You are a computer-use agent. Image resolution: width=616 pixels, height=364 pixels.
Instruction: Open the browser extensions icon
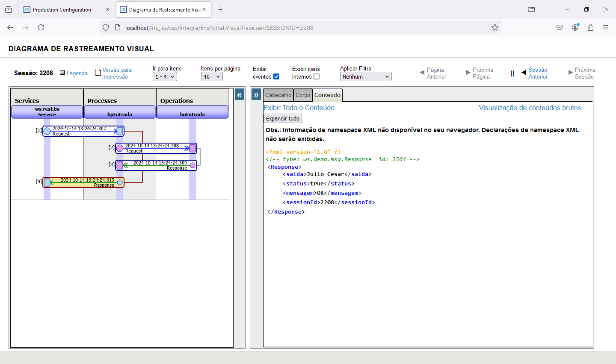(590, 27)
